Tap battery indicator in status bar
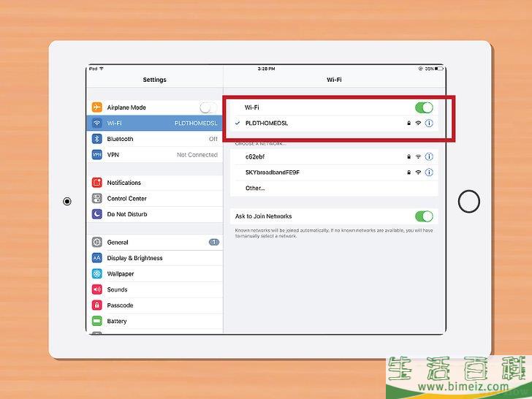Image resolution: width=532 pixels, height=399 pixels. (x=439, y=69)
